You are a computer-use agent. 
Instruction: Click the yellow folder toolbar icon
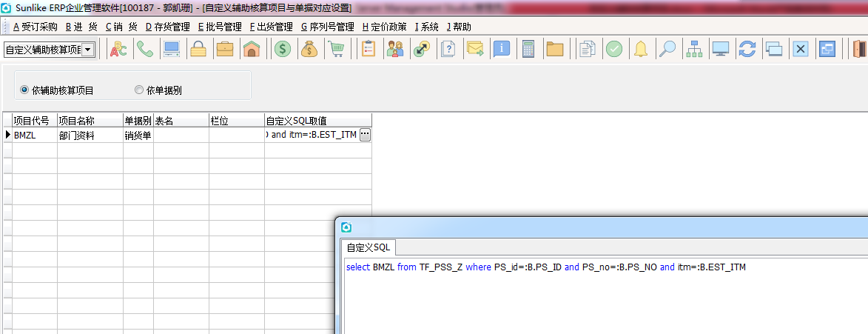(x=555, y=50)
